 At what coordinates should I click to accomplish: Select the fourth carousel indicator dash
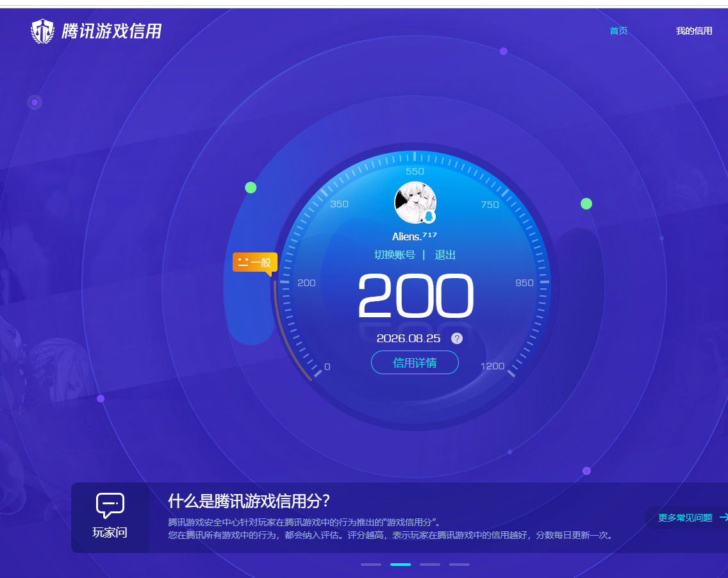point(459,565)
